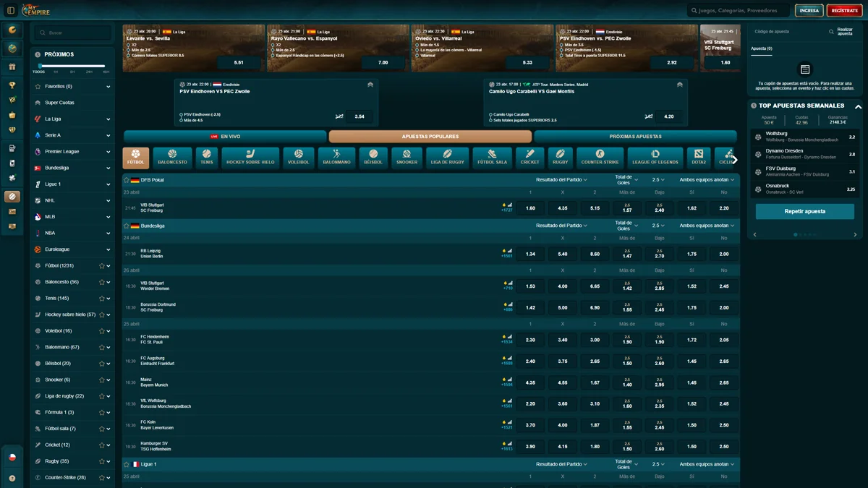Screen dimensions: 868x488
Task: Open Euroleague in the sidebar
Action: pos(72,249)
